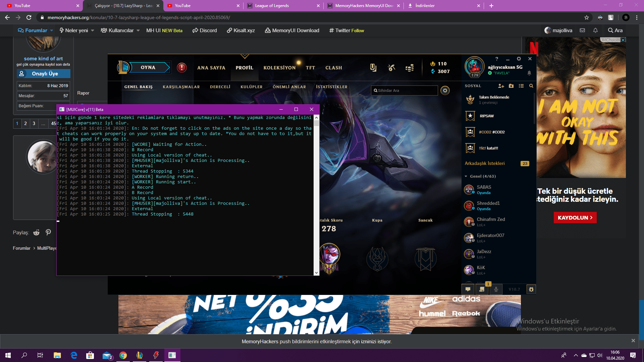Toggle bookmark star in address bar
Screen dimensions: 644x362
point(587,17)
